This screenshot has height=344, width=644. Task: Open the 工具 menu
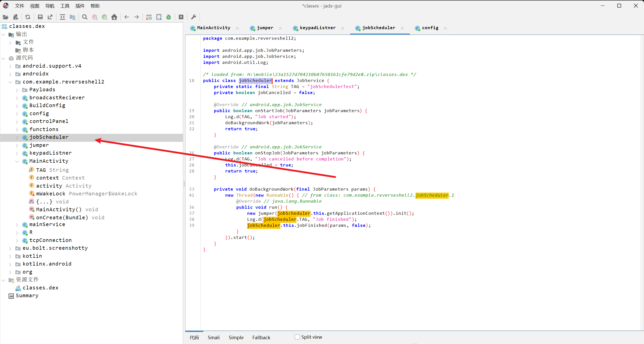click(x=65, y=6)
